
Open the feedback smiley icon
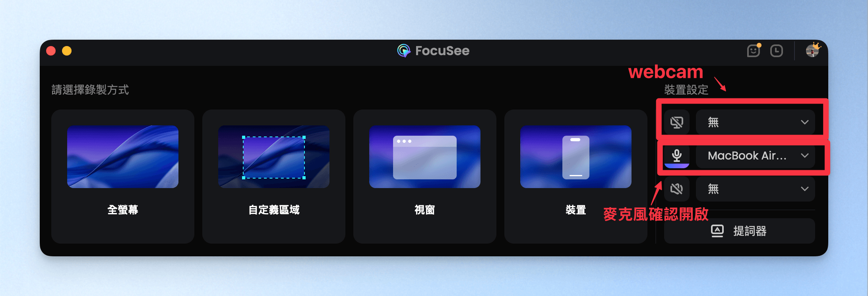click(753, 51)
